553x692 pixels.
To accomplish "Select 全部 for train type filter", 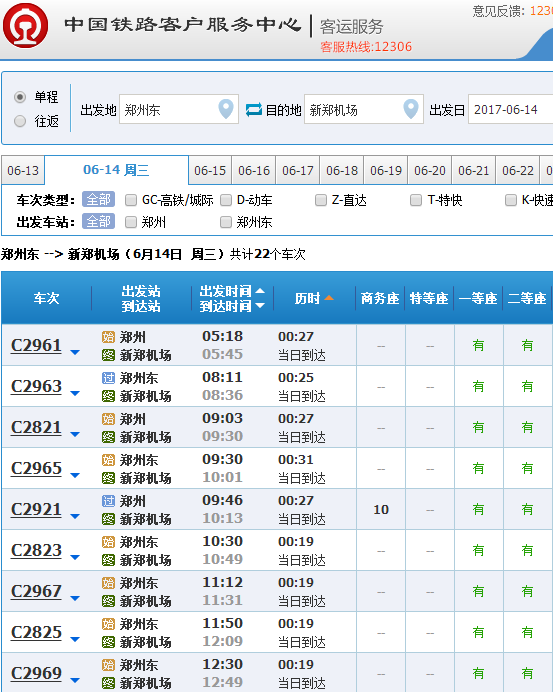I will (98, 200).
